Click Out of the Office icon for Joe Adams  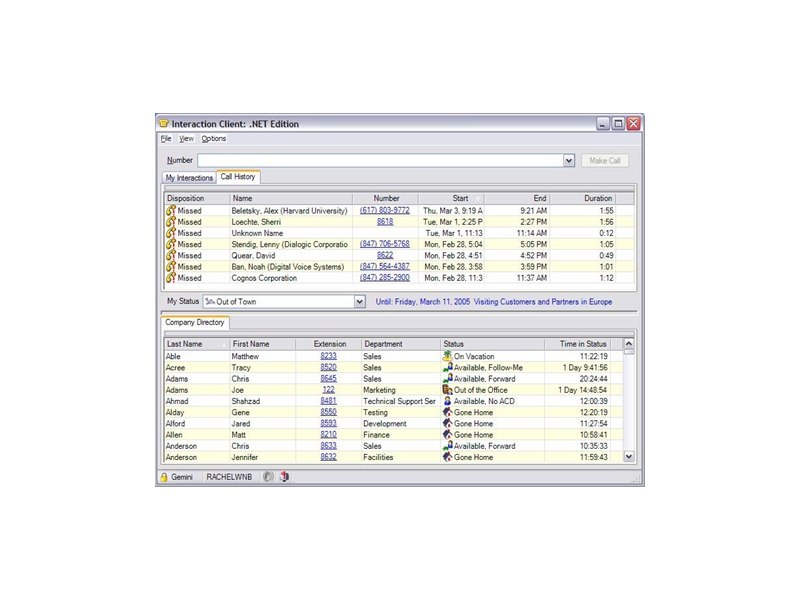point(447,390)
